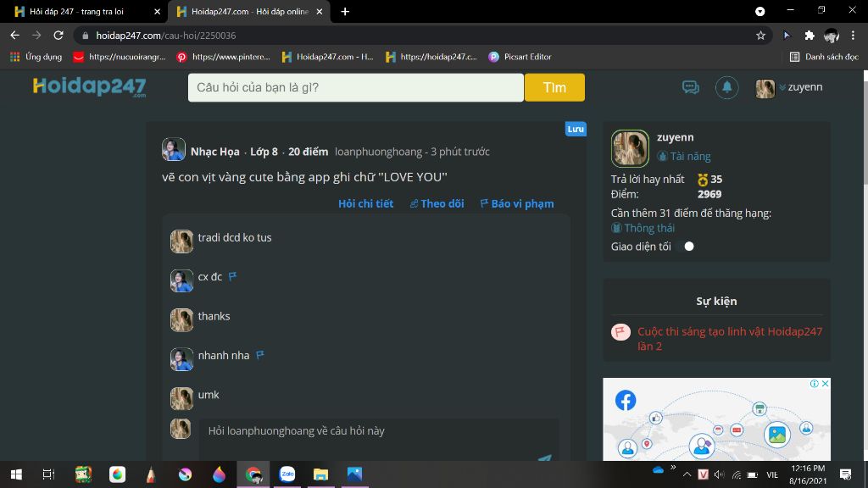
Task: Close the 'Hoidap247.com - Hỏi đáp online' tab
Action: (x=320, y=12)
